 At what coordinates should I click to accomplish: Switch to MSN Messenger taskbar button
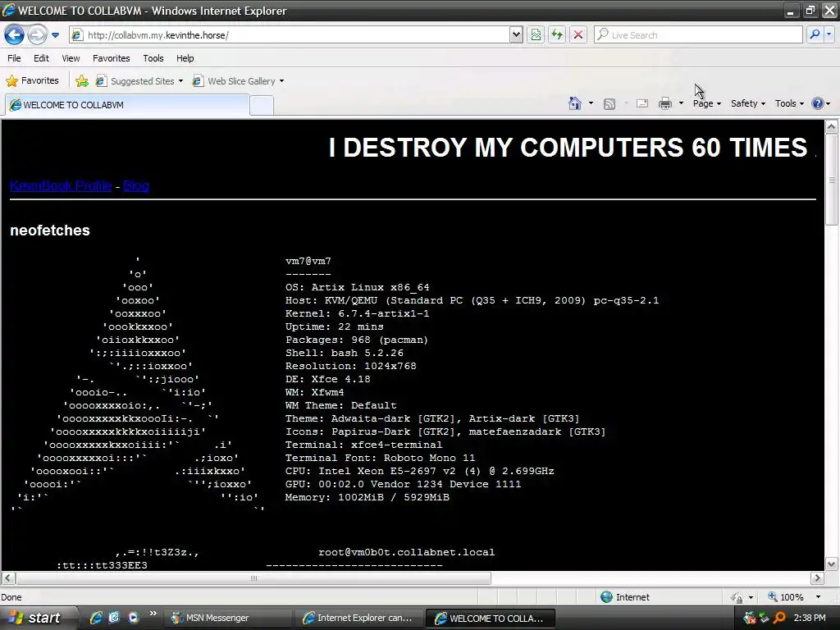pos(227,619)
